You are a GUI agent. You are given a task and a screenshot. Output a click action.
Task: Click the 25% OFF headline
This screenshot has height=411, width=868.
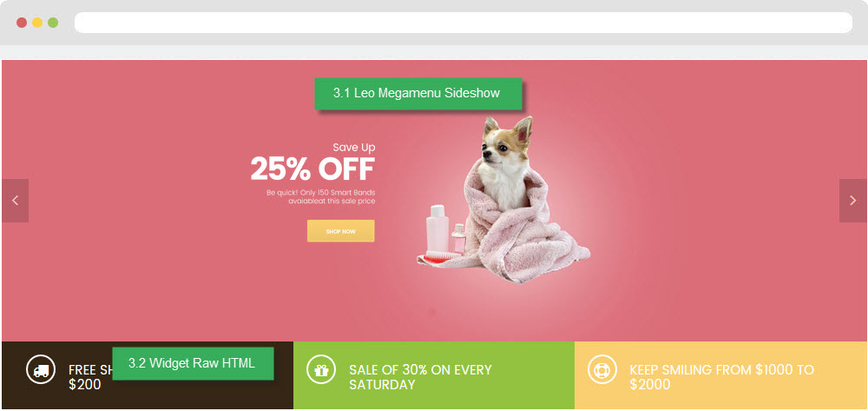(x=312, y=169)
